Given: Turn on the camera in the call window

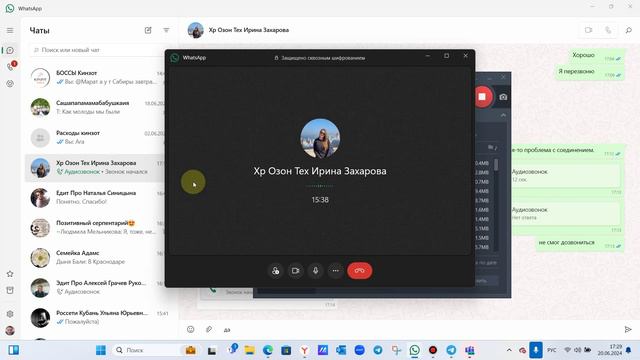Looking at the screenshot, I should 296,271.
